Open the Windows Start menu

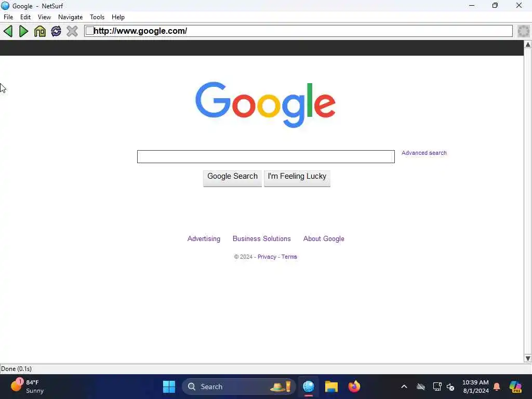pos(169,387)
